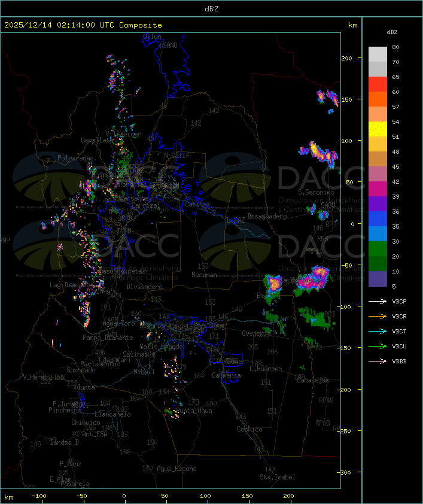This screenshot has width=423, height=504.
Task: Click the 80 value on the dBZ scale
Action: point(395,47)
